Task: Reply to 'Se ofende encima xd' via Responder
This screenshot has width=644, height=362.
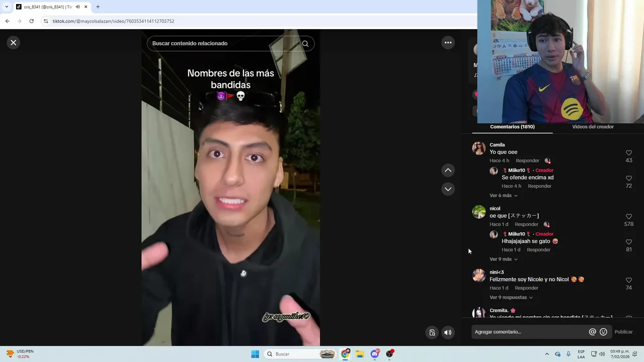Action: (x=539, y=187)
